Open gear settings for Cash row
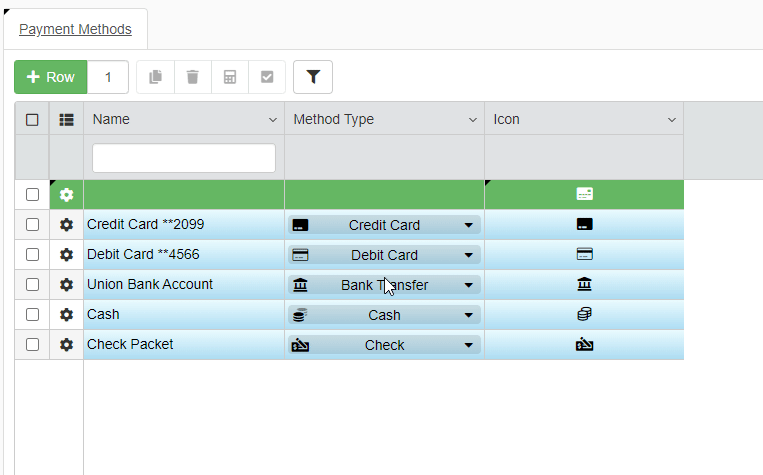Image resolution: width=763 pixels, height=475 pixels. (x=66, y=315)
